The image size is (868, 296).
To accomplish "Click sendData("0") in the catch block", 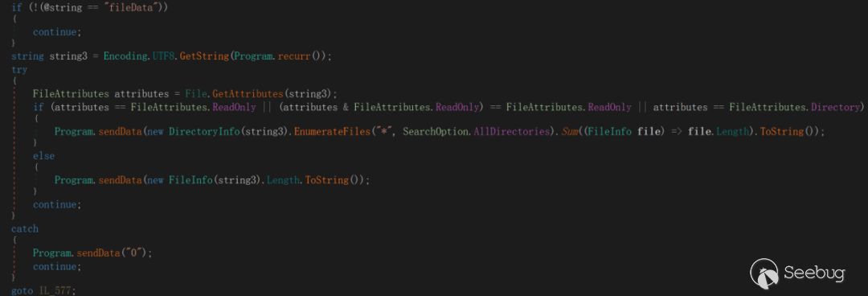I will 113,253.
